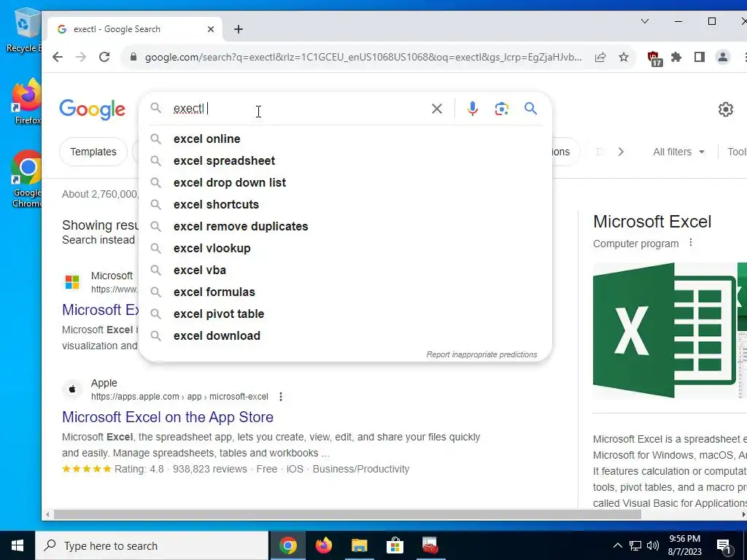Select the Templates filter chip
This screenshot has width=747, height=560.
coord(93,152)
